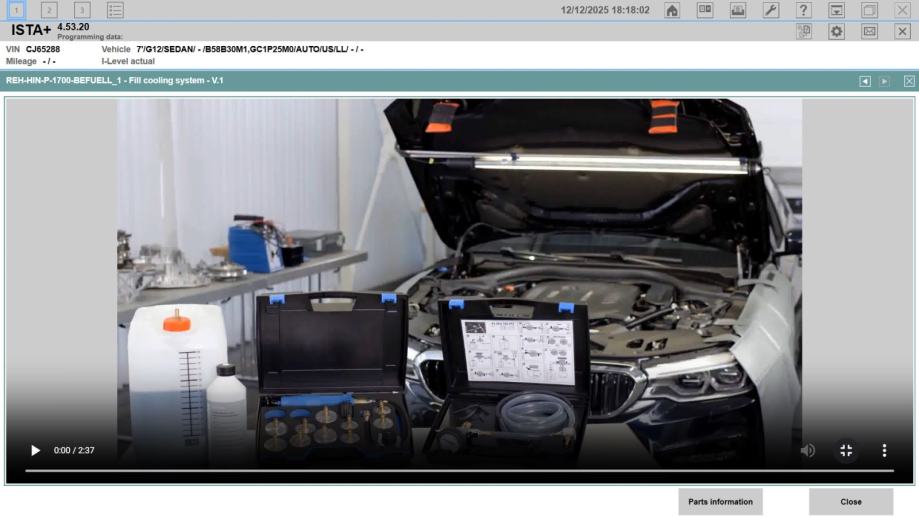Exit fullscreen mode in video player
This screenshot has height=517, width=919.
[846, 450]
